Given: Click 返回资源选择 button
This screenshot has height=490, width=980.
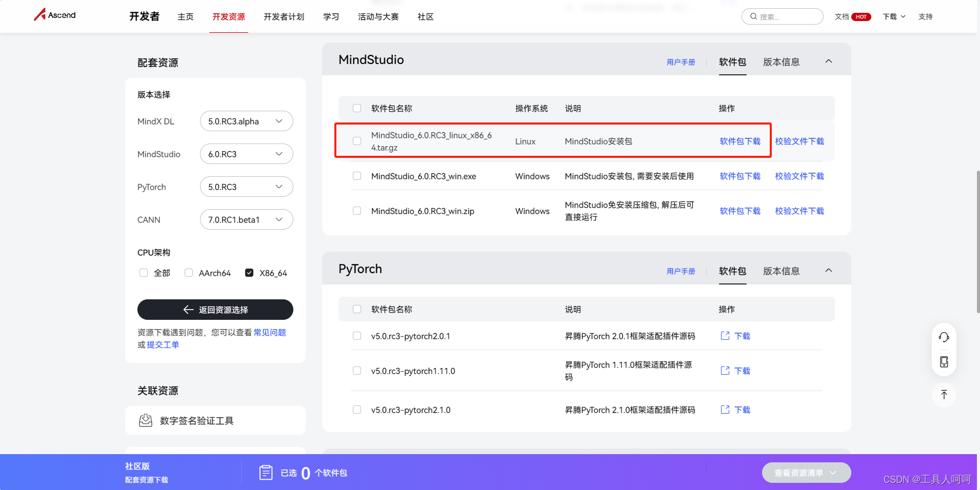Looking at the screenshot, I should point(215,310).
